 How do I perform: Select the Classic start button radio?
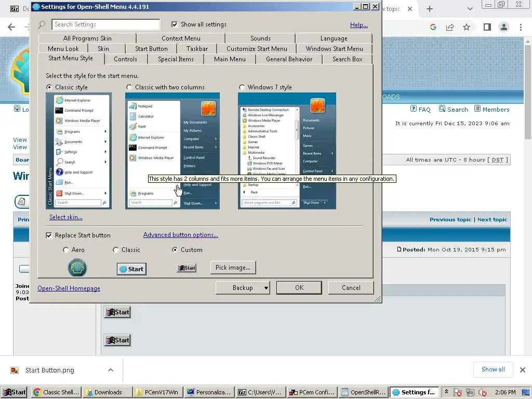coord(116,250)
